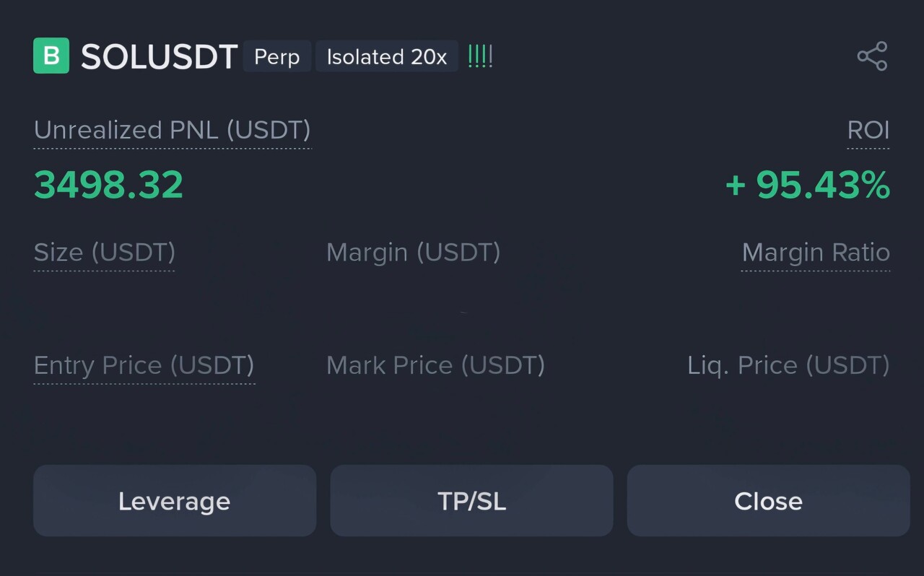Click the Mark Price (USDT) label
Screen dimensions: 924x576
[435, 365]
